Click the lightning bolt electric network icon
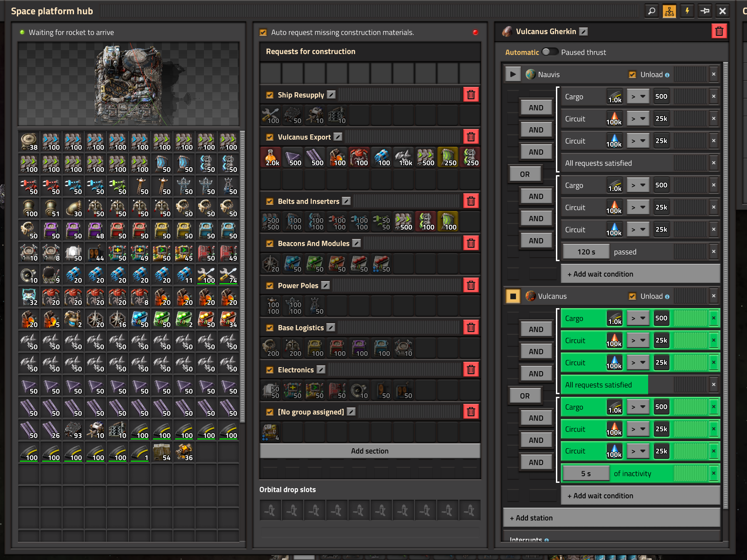Screen dimensions: 747x560 [x=687, y=11]
